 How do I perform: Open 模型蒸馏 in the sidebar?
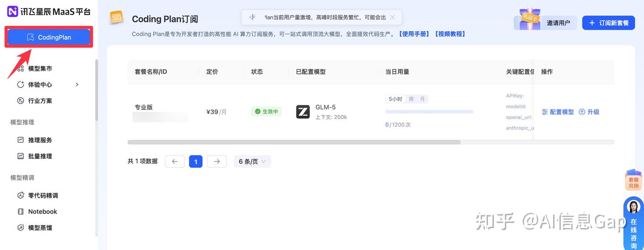tap(40, 228)
